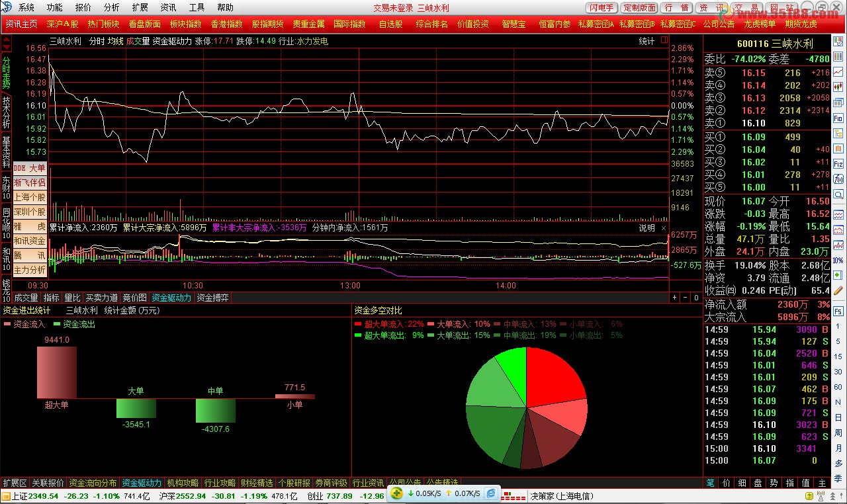Click the news window icon above F10
This screenshot has height=504, width=847.
pyautogui.click(x=838, y=103)
